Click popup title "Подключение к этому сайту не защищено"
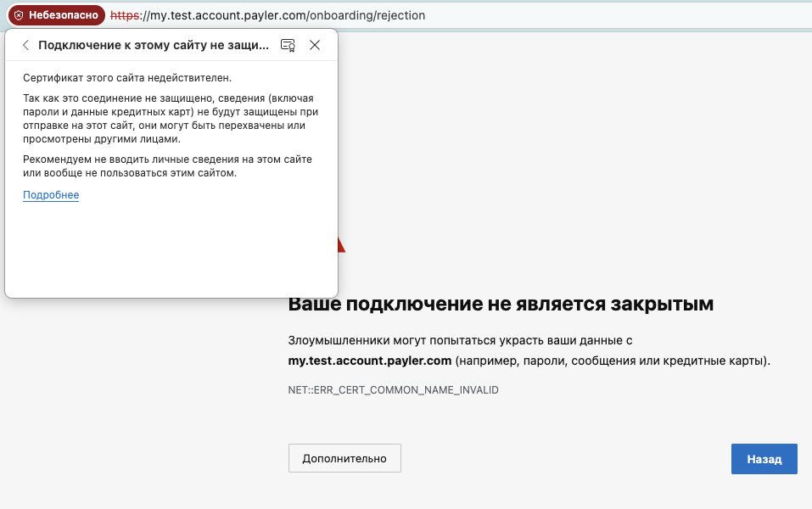This screenshot has width=812, height=509. tap(154, 46)
